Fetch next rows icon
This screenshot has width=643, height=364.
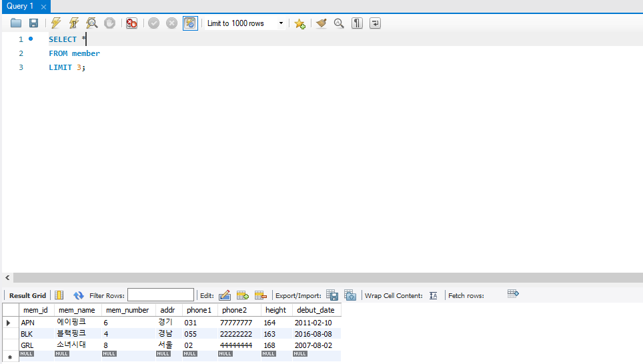(513, 293)
